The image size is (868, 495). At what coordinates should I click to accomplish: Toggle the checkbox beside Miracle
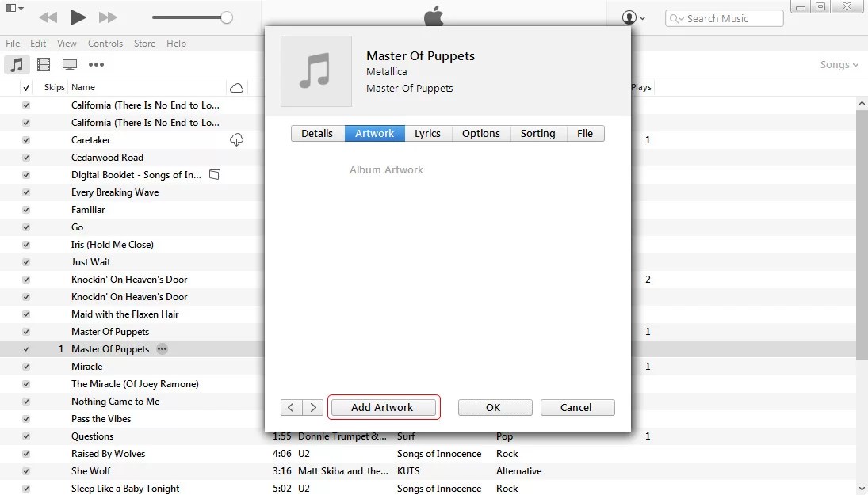click(26, 366)
